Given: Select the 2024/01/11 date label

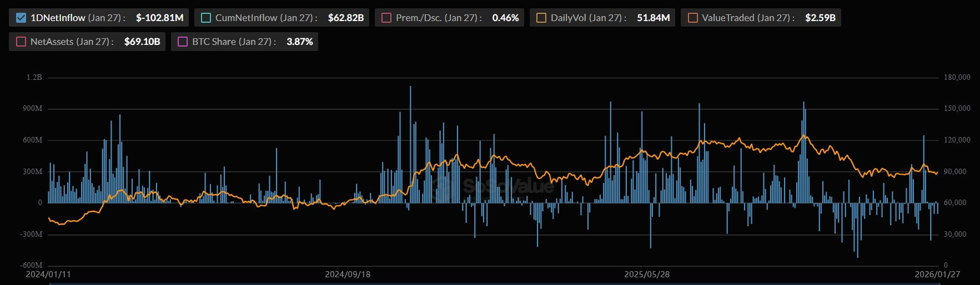Looking at the screenshot, I should pos(48,274).
